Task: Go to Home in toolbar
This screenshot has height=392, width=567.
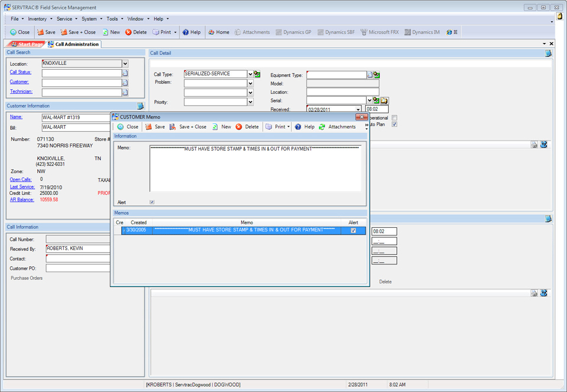Action: click(x=219, y=32)
